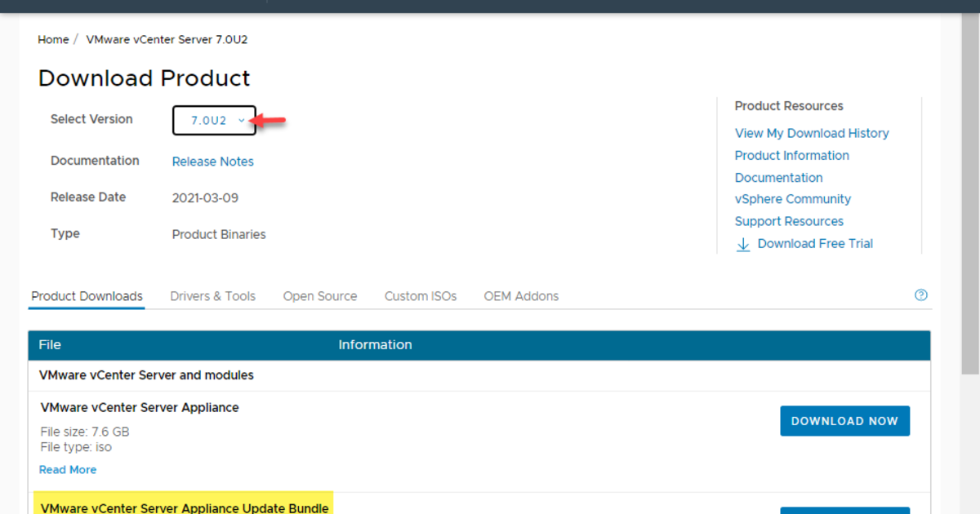Download vCenter Server Appliance with Download Now
The width and height of the screenshot is (980, 514).
844,421
